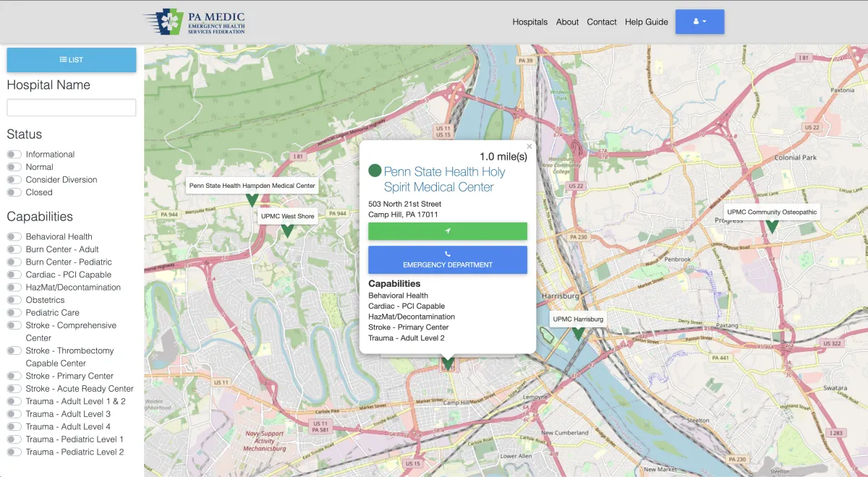Click the 1.0 mile(s) distance text

(503, 156)
